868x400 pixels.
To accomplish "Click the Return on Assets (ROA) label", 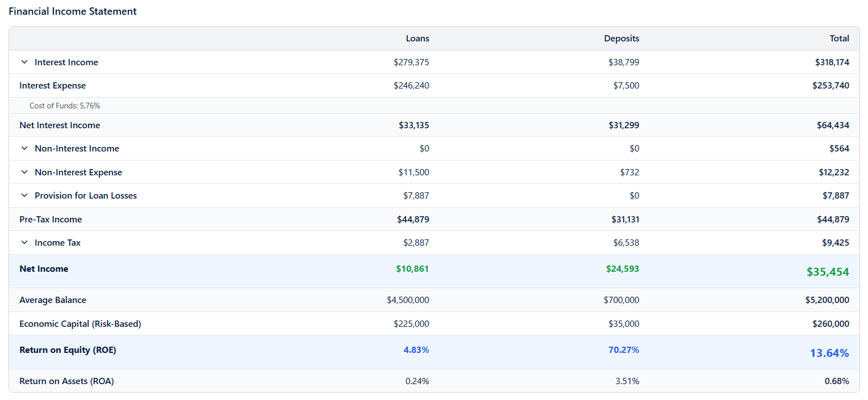I will (66, 381).
